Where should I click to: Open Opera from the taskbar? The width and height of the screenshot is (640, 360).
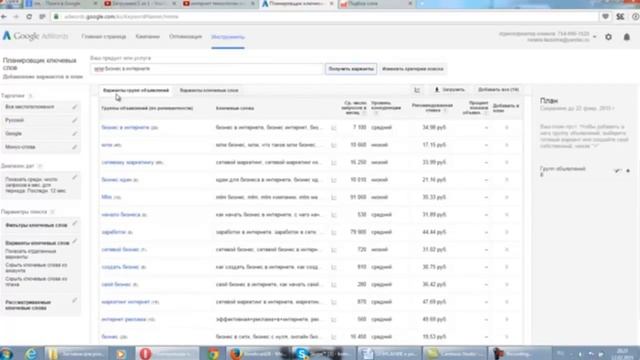(x=145, y=353)
